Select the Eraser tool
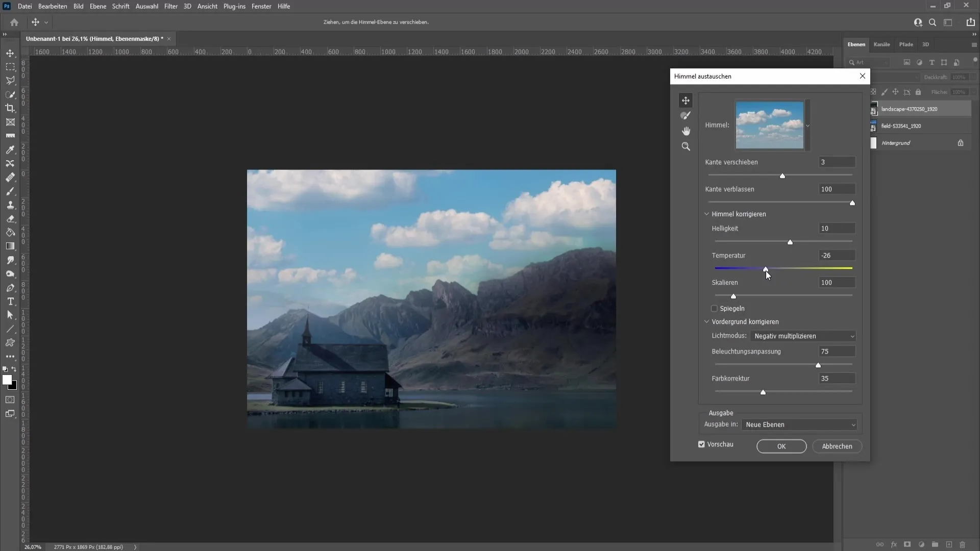This screenshot has height=551, width=980. point(10,219)
